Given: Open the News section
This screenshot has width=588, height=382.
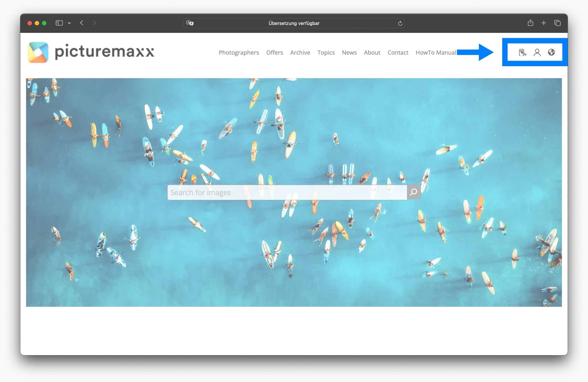Looking at the screenshot, I should (349, 52).
